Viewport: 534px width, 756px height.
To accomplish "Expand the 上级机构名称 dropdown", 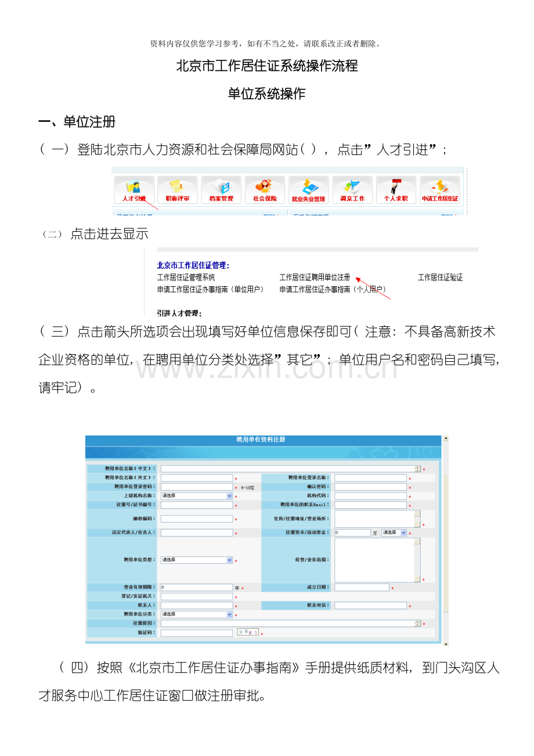I will pyautogui.click(x=197, y=496).
